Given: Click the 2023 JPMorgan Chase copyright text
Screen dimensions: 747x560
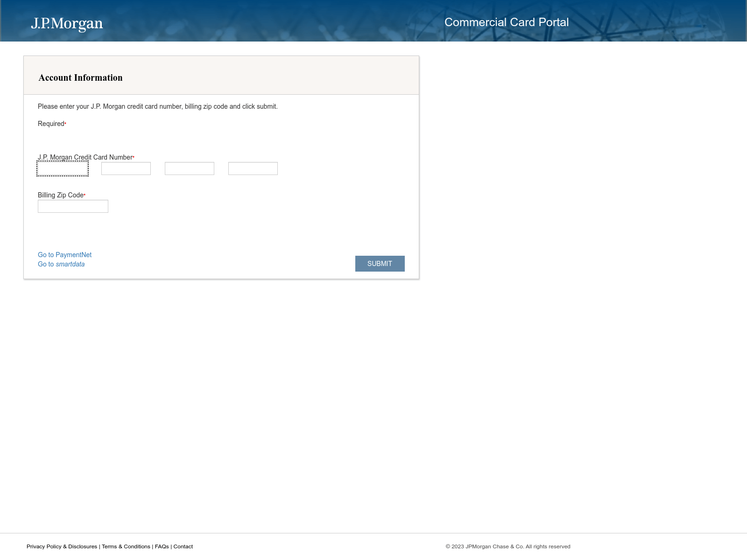Looking at the screenshot, I should 508,546.
